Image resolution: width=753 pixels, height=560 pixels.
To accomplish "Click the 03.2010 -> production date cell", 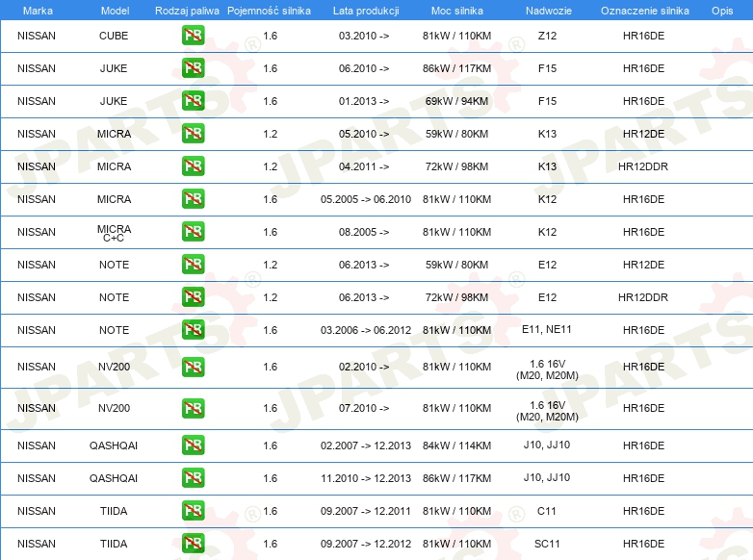I will point(364,36).
